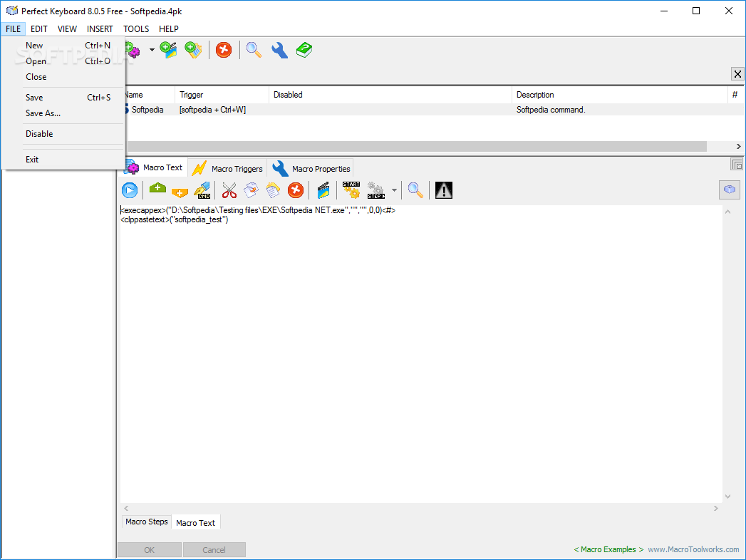Click the panel layout icon above eraser
The width and height of the screenshot is (746, 560).
tap(737, 165)
